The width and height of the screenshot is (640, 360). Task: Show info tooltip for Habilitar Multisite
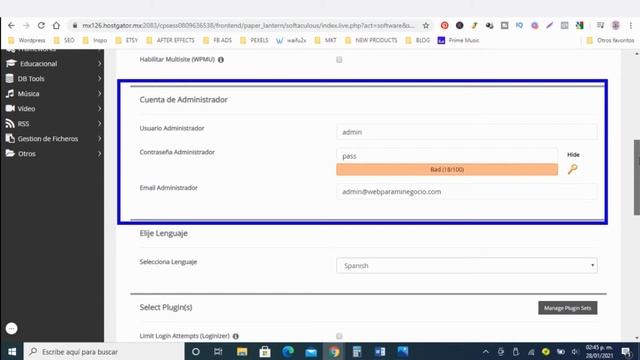coord(221,60)
